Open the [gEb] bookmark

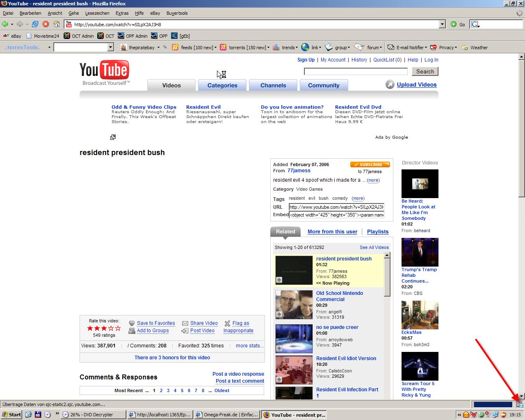[x=180, y=36]
